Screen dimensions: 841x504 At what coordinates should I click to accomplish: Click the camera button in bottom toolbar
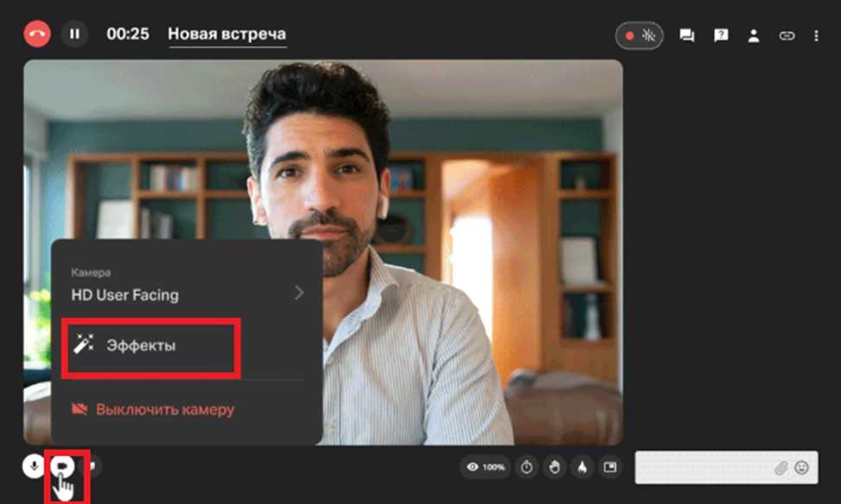coord(62,466)
